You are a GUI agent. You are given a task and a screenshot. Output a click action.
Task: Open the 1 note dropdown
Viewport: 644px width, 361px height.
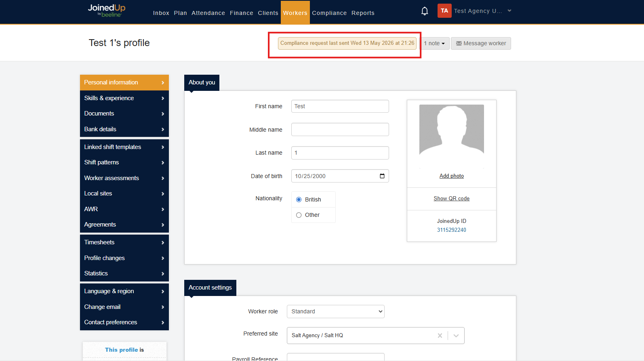[x=434, y=43]
